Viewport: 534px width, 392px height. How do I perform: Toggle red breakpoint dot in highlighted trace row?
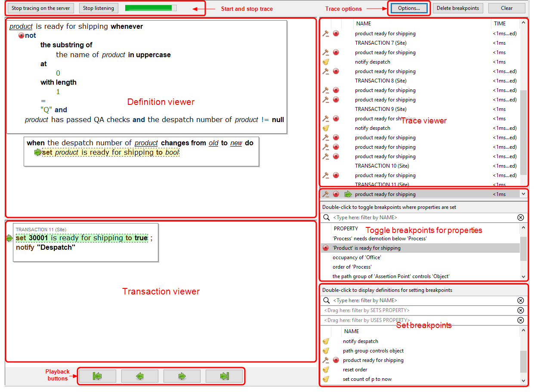coord(336,194)
